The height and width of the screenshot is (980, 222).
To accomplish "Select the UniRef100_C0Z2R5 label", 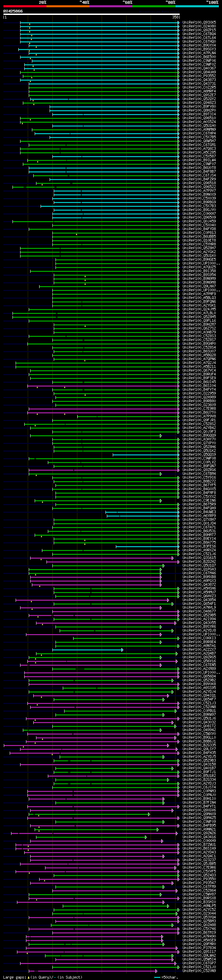I will tap(199, 88).
